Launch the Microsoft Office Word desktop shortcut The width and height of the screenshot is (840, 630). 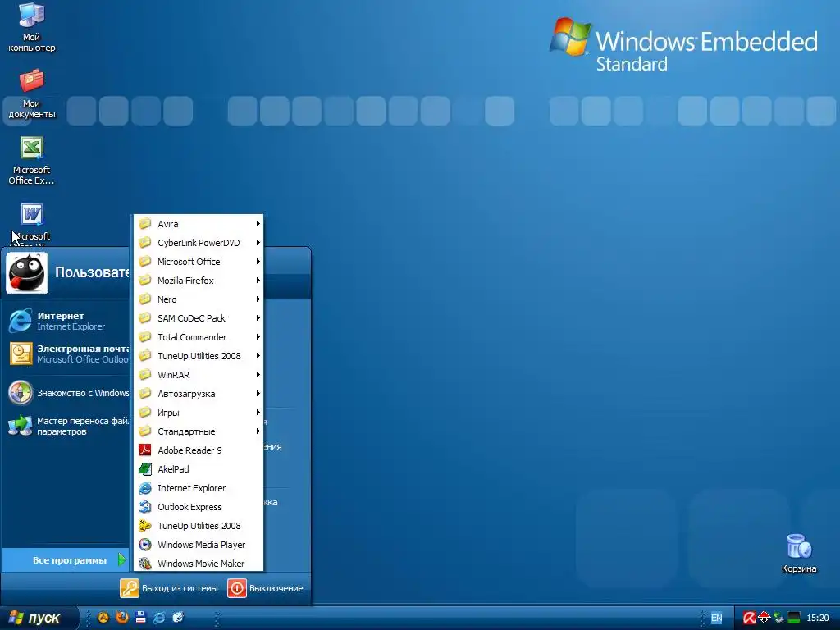click(32, 224)
